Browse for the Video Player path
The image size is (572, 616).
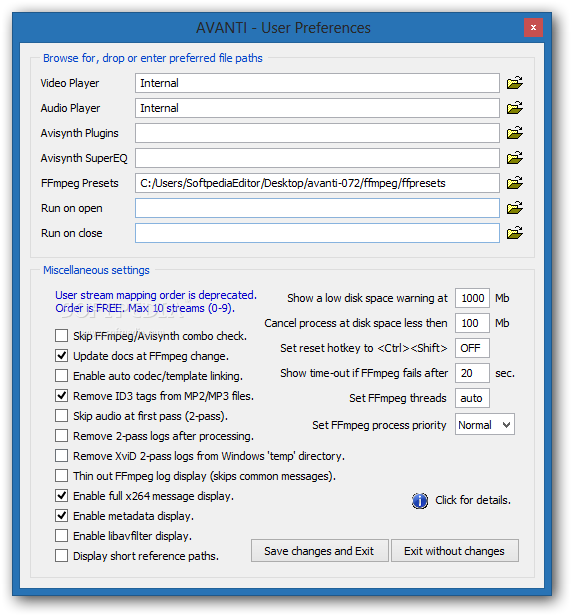pos(514,83)
